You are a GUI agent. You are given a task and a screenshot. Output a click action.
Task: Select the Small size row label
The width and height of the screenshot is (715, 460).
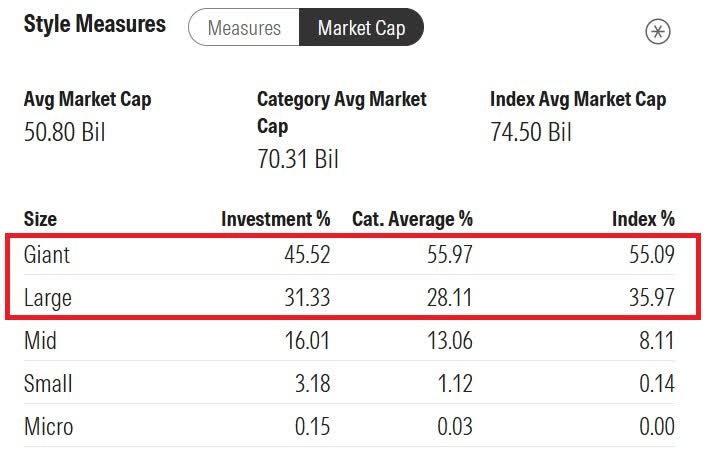(x=48, y=384)
